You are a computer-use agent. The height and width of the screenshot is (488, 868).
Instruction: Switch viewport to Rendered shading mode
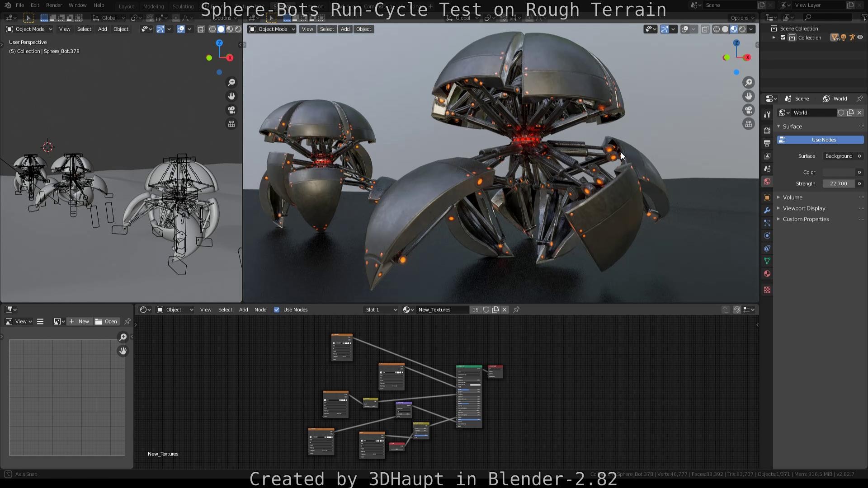tap(742, 29)
